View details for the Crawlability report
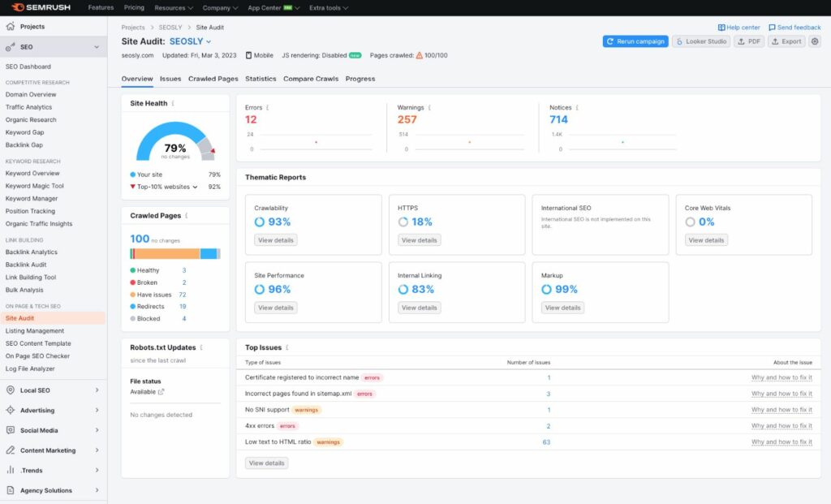Screen dimensions: 831x504 [x=276, y=240]
